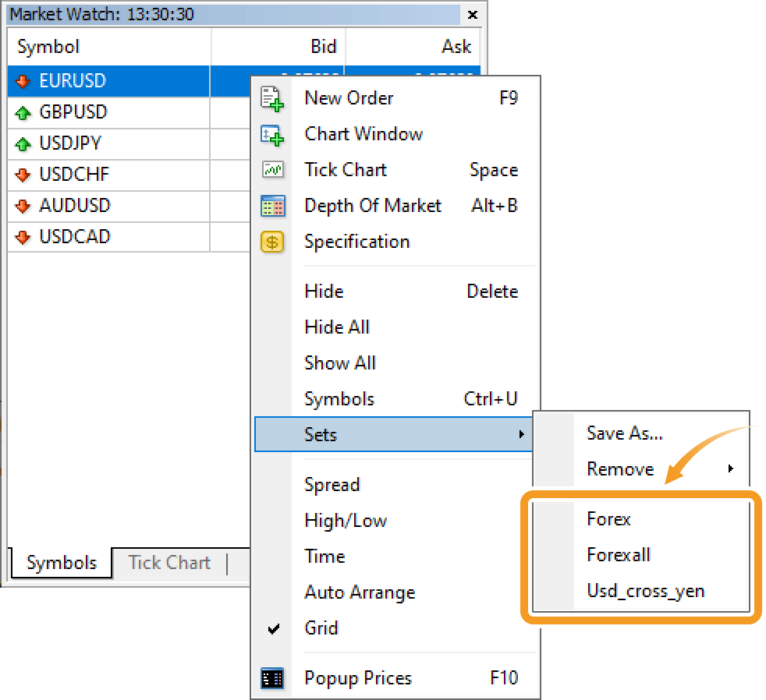Screen dimensions: 766x700
Task: Select the GBPUSD row
Action: [x=129, y=112]
